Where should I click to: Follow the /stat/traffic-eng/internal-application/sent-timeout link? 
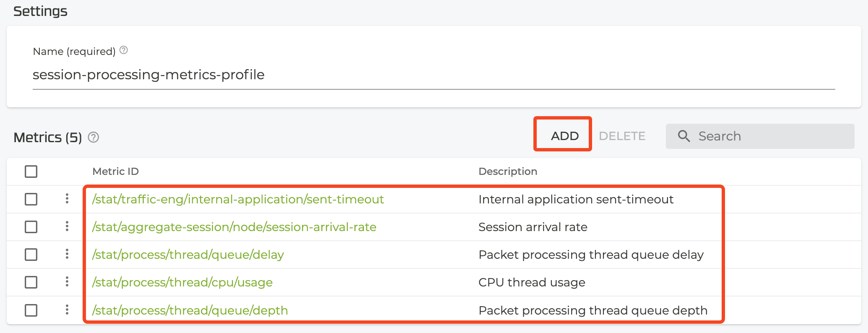(238, 199)
